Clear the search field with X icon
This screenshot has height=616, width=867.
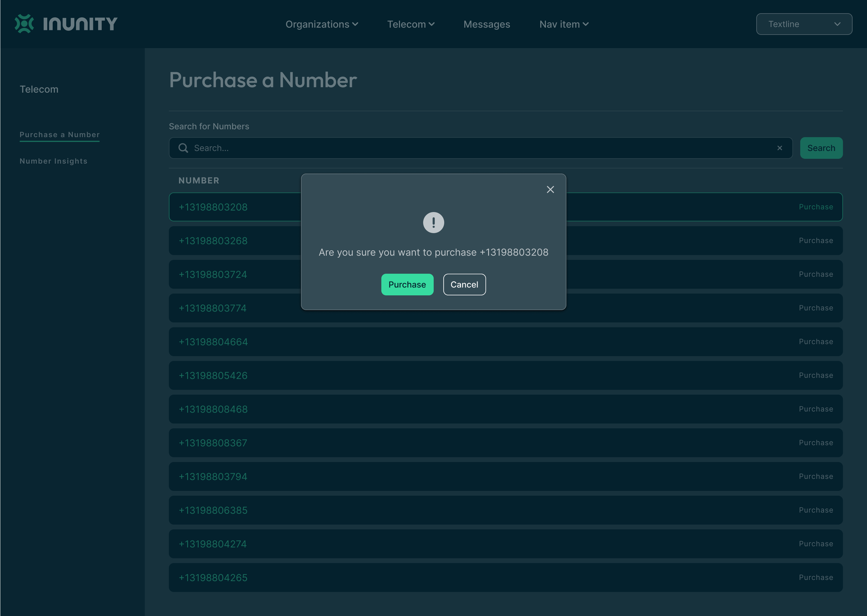[779, 148]
